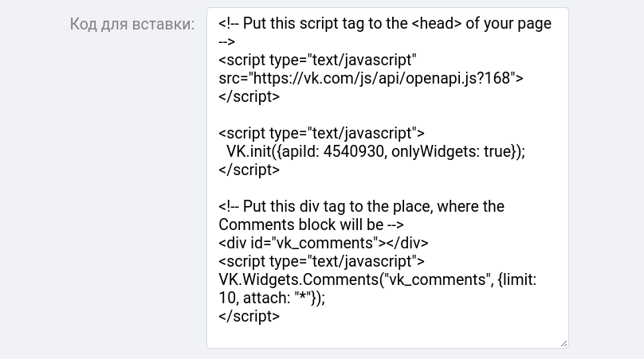
Task: Click the blank area at the bottom of the textarea
Action: (387, 336)
